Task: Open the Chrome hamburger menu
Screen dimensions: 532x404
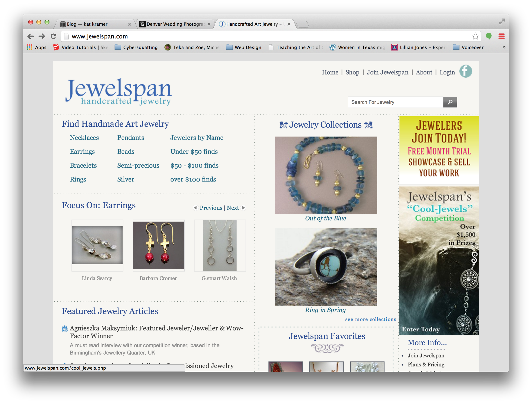Action: tap(501, 36)
